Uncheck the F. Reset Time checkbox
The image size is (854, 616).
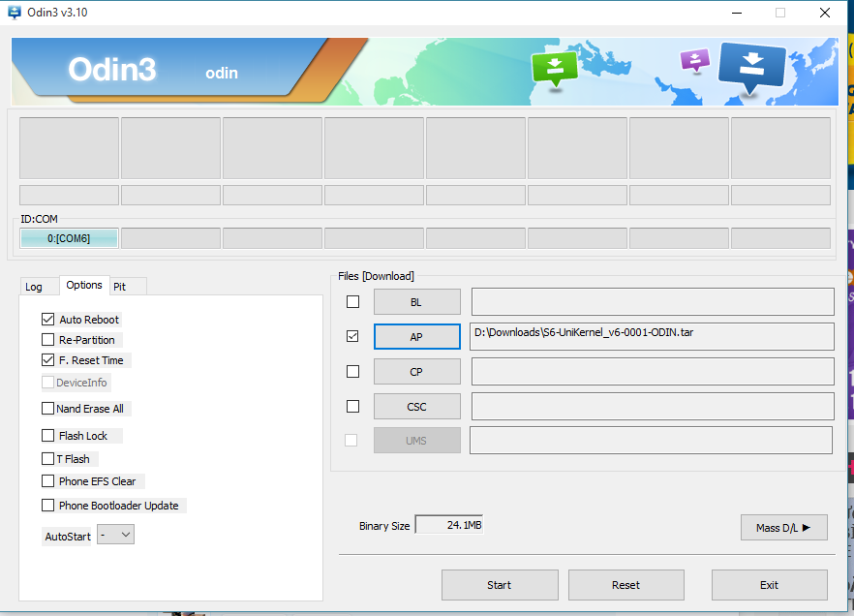tap(48, 360)
